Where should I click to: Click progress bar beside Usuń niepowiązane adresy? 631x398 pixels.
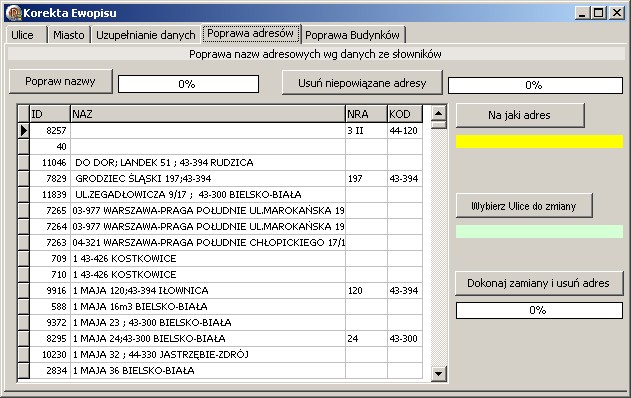coord(535,85)
